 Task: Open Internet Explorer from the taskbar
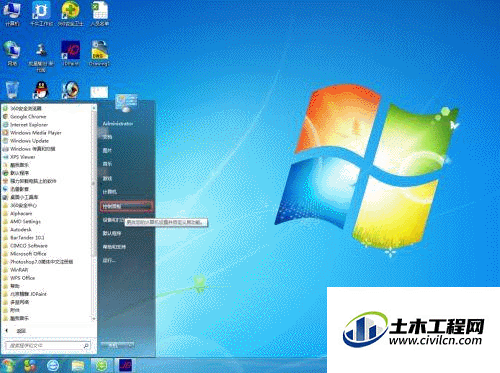(x=53, y=365)
